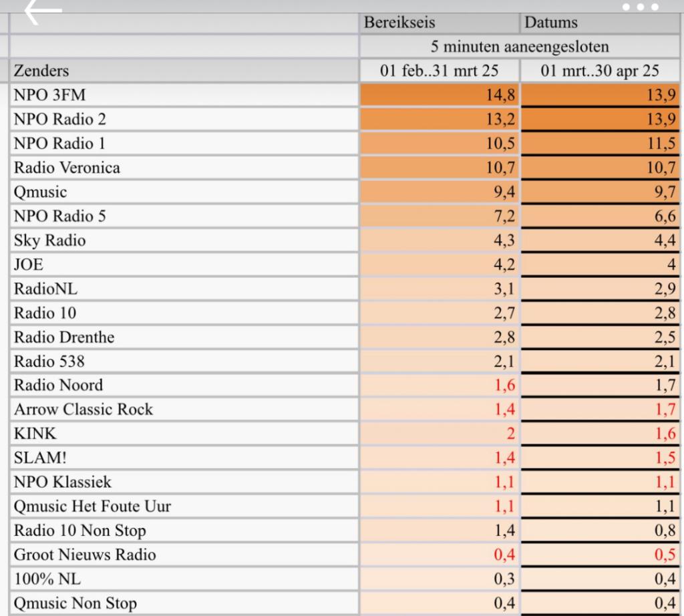The width and height of the screenshot is (684, 616).
Task: Click KINK red value 2
Action: [440, 433]
